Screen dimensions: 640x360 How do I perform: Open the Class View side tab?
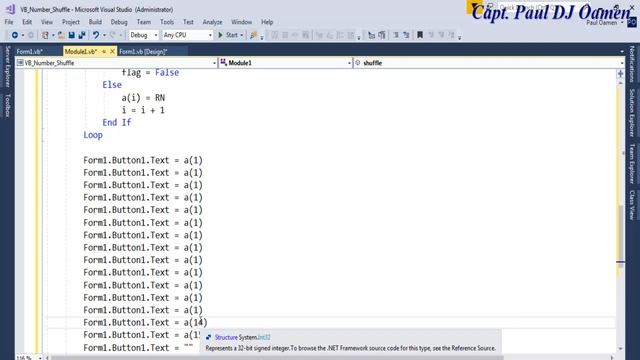(x=632, y=205)
